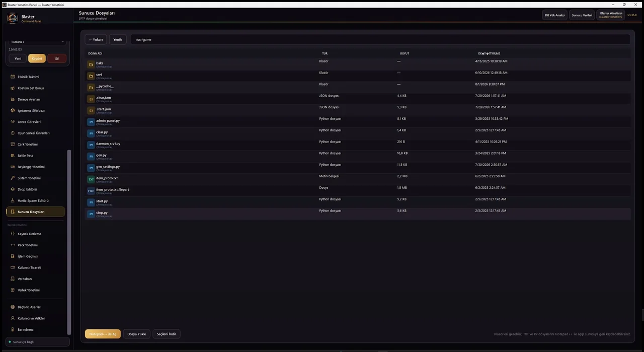Click the Veritabanı sidebar icon

pos(13,279)
